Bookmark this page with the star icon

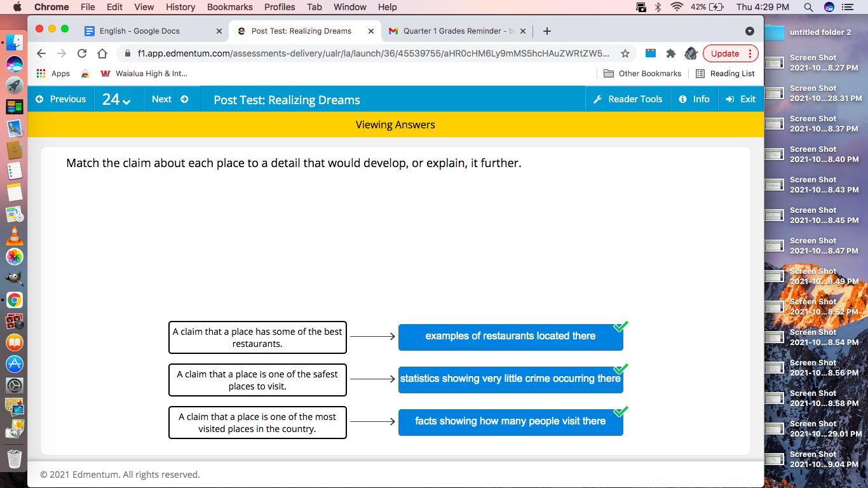(625, 53)
